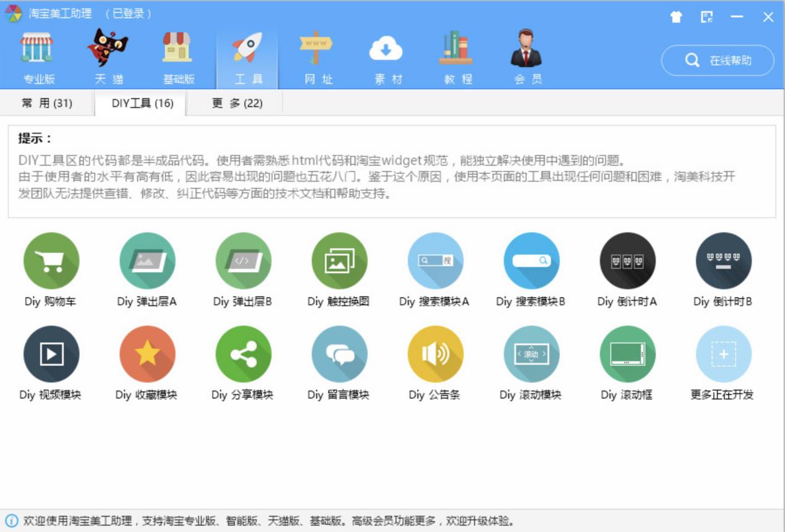Minimize the 淘宝美工助理 window
This screenshot has width=785, height=532.
click(737, 17)
